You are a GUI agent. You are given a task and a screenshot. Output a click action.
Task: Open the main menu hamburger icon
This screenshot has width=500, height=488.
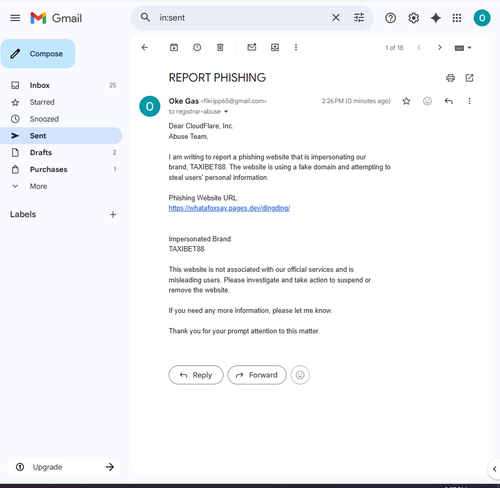(x=15, y=18)
